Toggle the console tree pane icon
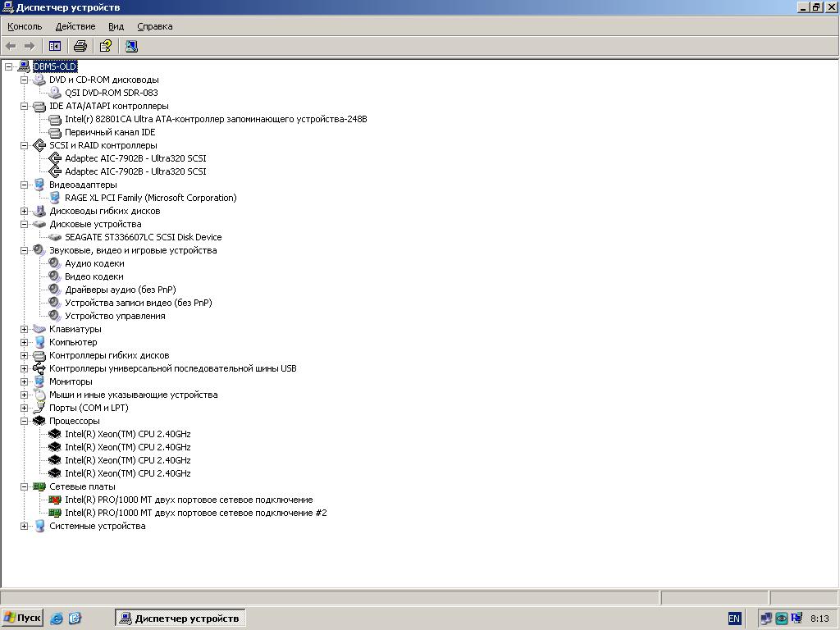840x630 pixels. [55, 47]
